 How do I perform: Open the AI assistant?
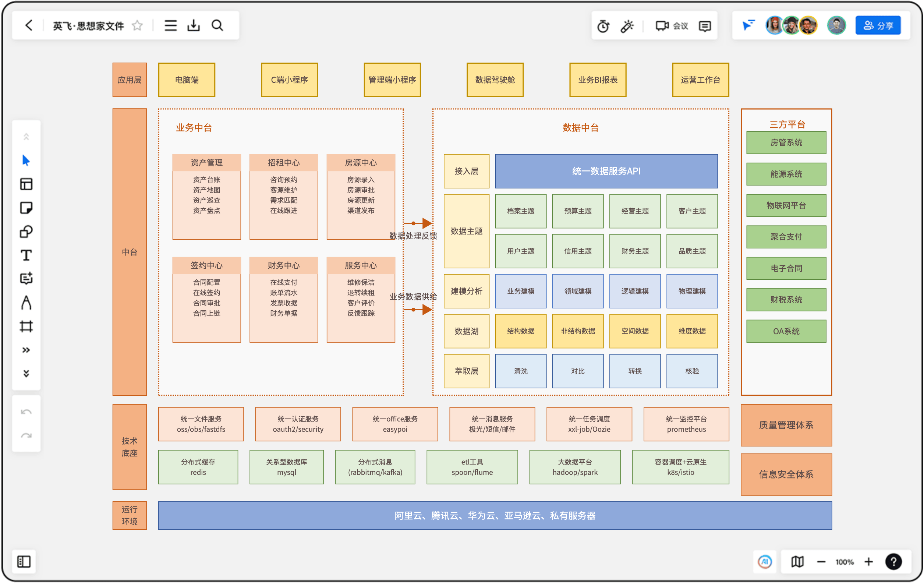click(x=765, y=562)
